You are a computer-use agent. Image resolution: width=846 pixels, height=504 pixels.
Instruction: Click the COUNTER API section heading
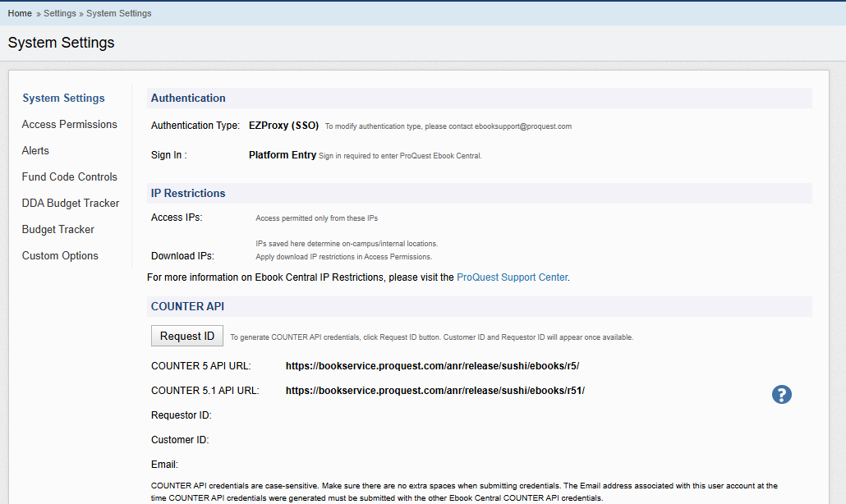[187, 306]
